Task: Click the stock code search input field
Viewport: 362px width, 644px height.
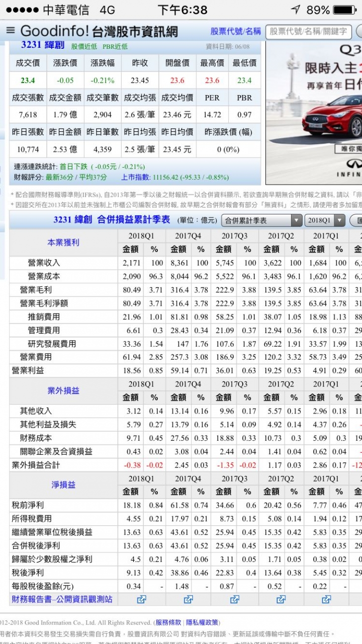Action: click(x=308, y=32)
